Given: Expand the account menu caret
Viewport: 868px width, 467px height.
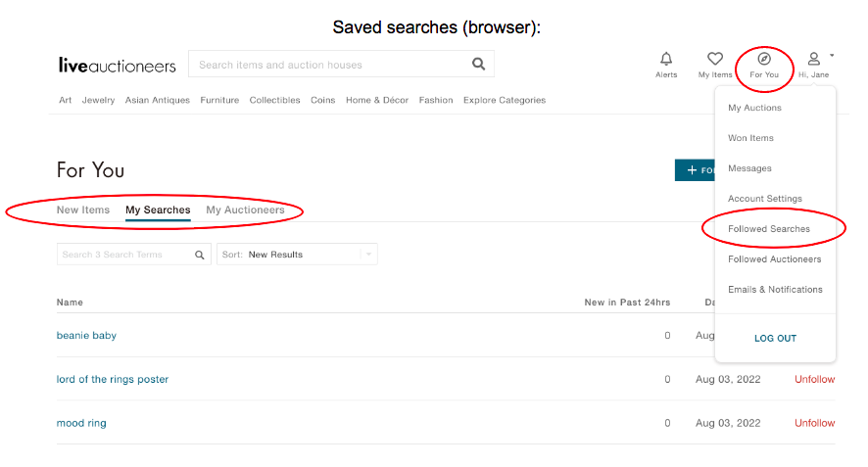Looking at the screenshot, I should [x=832, y=55].
